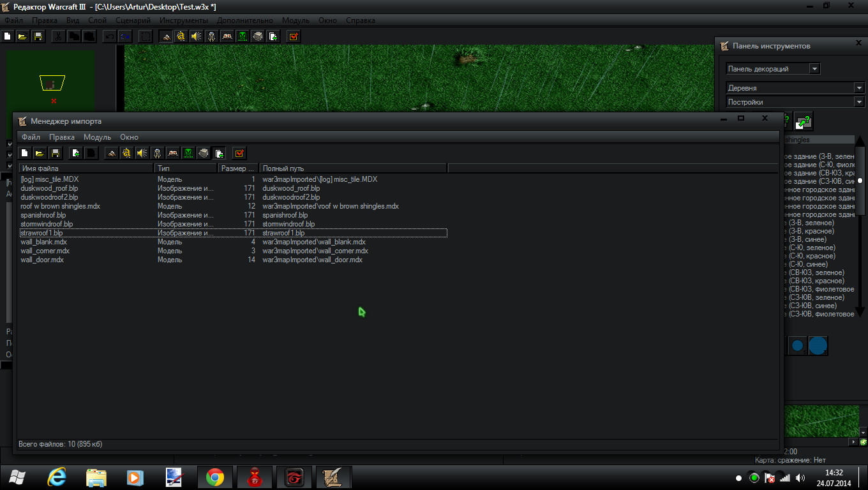Viewport: 868px width, 490px height.
Task: Open Справка menu in main editor
Action: tap(361, 20)
